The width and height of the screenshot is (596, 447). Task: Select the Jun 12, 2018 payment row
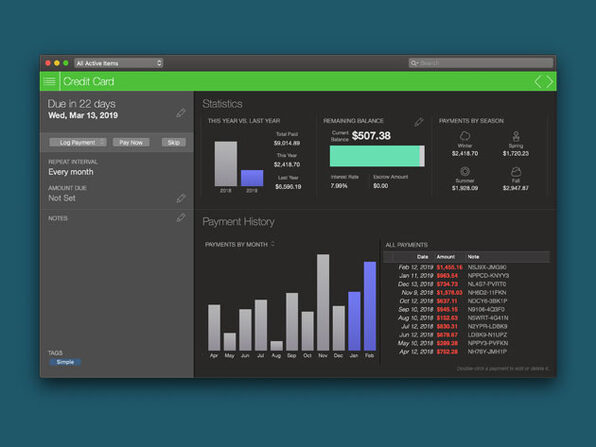point(467,335)
